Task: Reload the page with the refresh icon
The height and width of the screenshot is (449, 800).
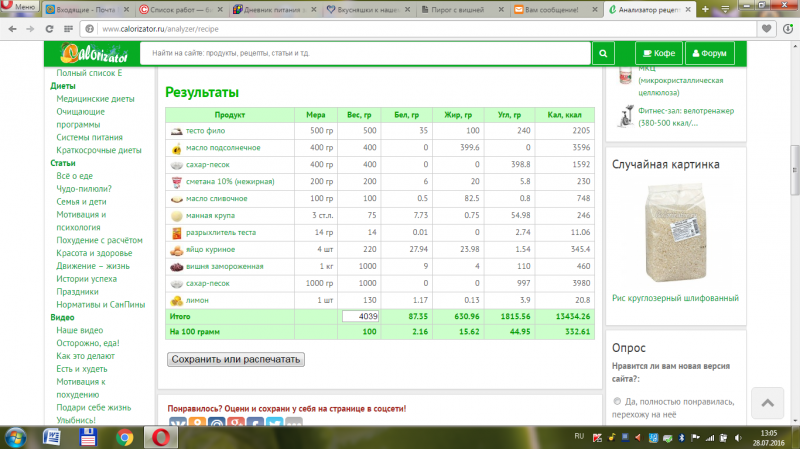Action: pyautogui.click(x=65, y=29)
